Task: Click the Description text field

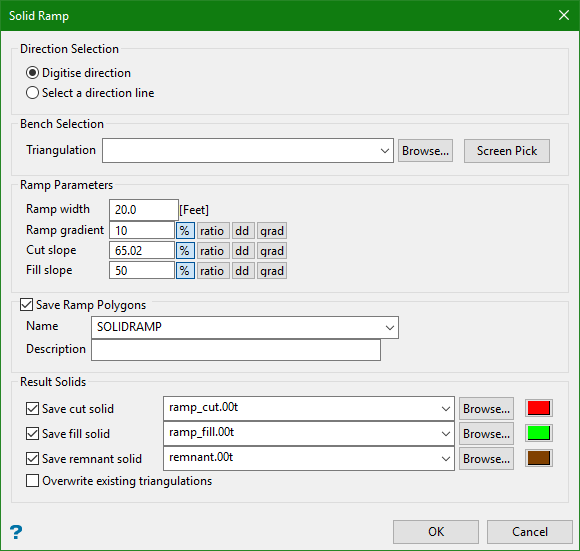Action: (236, 350)
